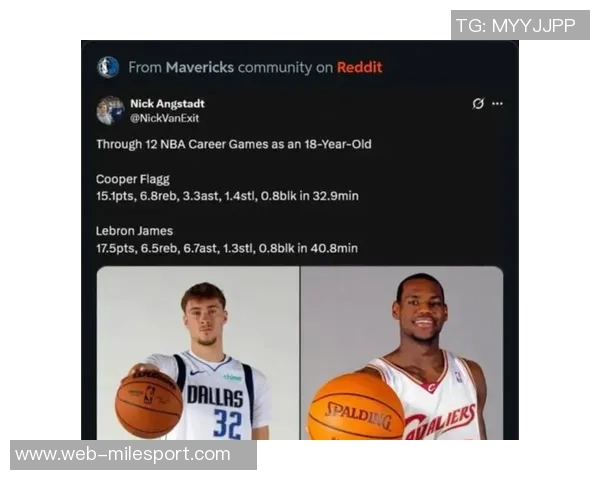600x480 pixels.
Task: Click LeBron James's stat line text
Action: (227, 248)
